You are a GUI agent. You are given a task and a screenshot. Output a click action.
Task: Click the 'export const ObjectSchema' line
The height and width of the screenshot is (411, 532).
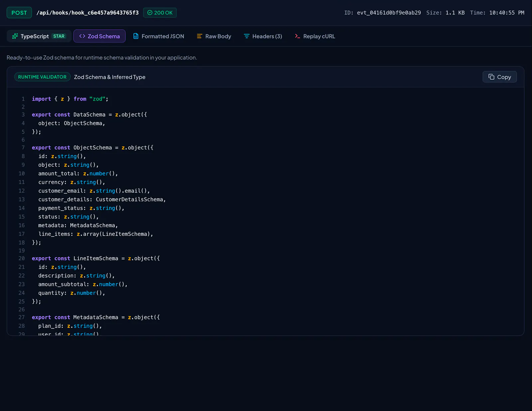point(92,148)
